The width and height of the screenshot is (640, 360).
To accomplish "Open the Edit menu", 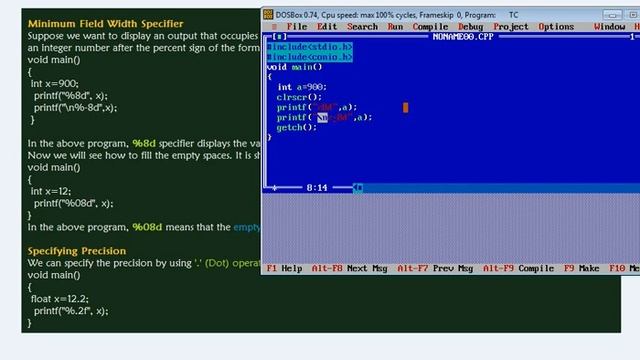I will [327, 27].
